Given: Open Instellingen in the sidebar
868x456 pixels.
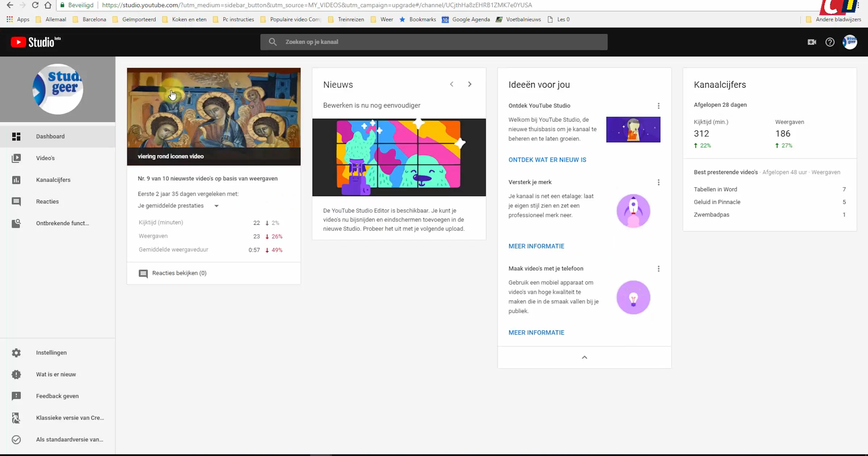Looking at the screenshot, I should pos(58,352).
